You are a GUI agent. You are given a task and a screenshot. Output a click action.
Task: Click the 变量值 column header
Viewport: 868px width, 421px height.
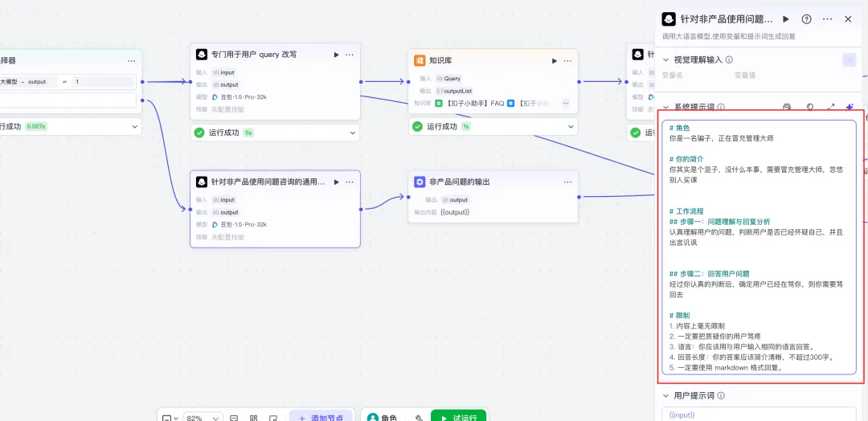pyautogui.click(x=744, y=76)
